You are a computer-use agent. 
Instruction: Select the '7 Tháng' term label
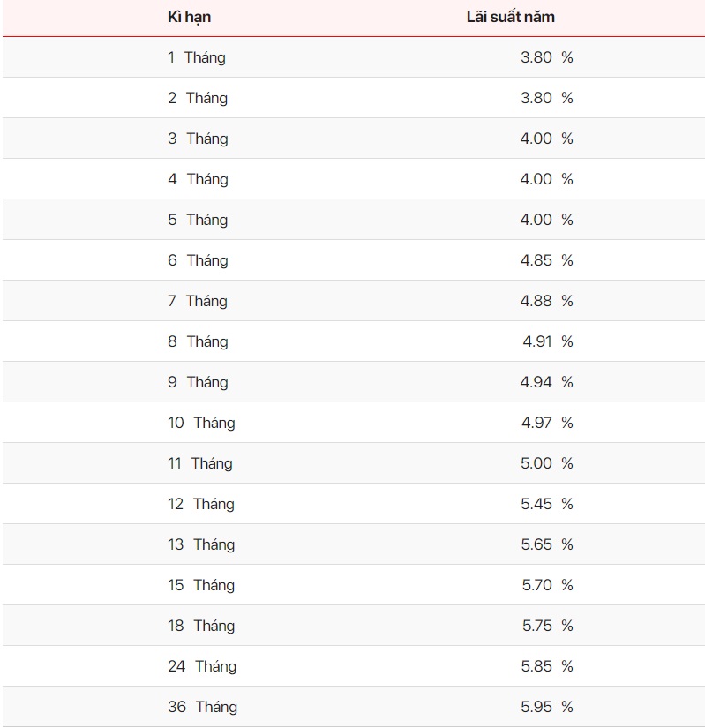click(x=198, y=301)
